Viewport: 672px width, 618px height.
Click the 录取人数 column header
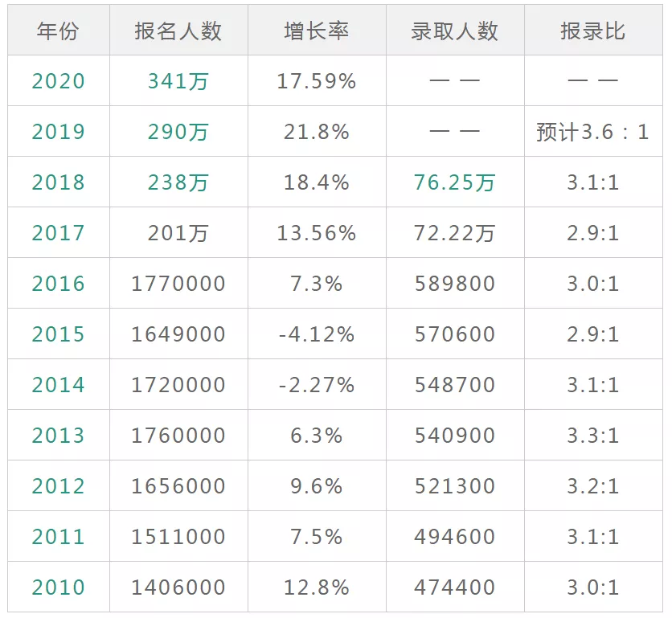click(x=454, y=30)
